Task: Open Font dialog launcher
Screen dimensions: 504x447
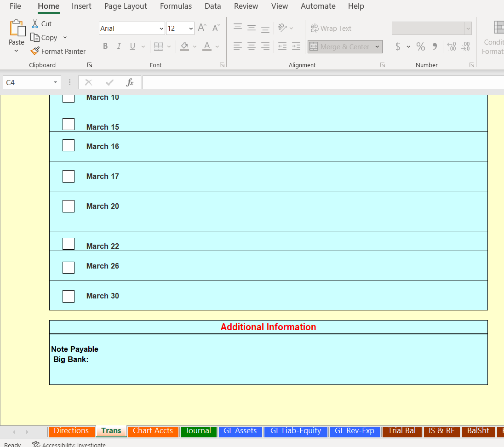Action: (x=222, y=65)
